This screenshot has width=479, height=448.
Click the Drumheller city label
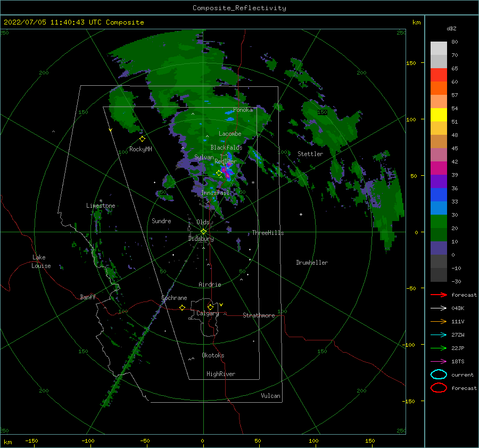pos(312,263)
